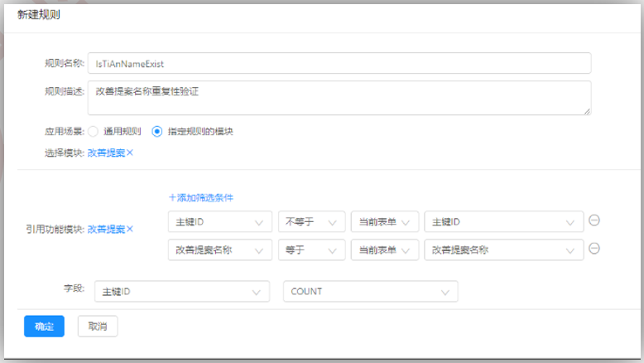644x363 pixels.
Task: Open second row 当前表单 source dropdown
Action: (384, 249)
